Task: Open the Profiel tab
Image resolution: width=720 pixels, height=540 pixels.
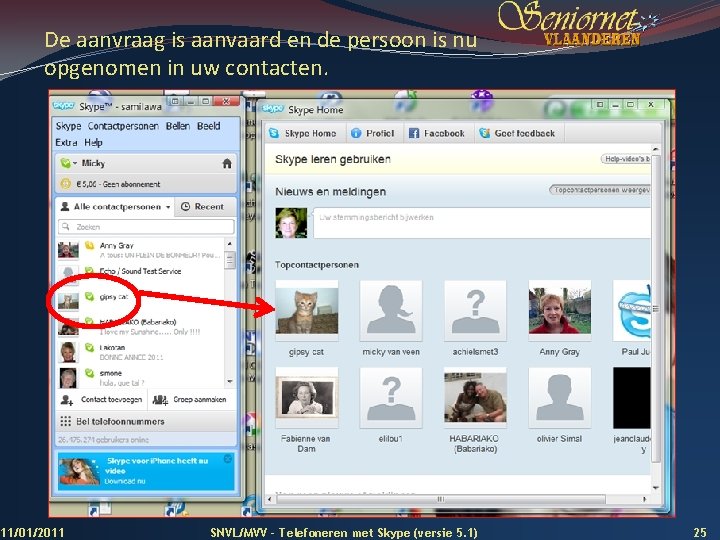Action: pos(373,133)
